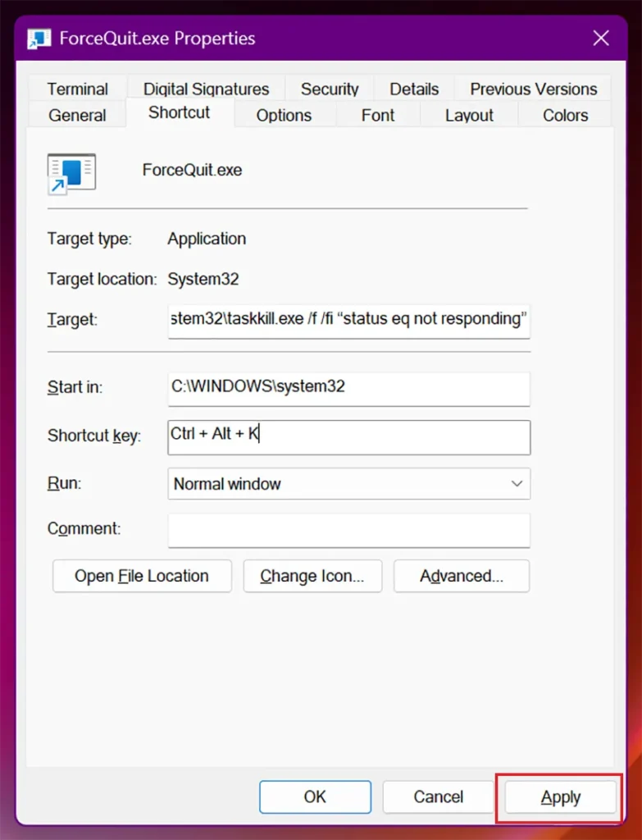Click Open File Location button

pos(142,576)
